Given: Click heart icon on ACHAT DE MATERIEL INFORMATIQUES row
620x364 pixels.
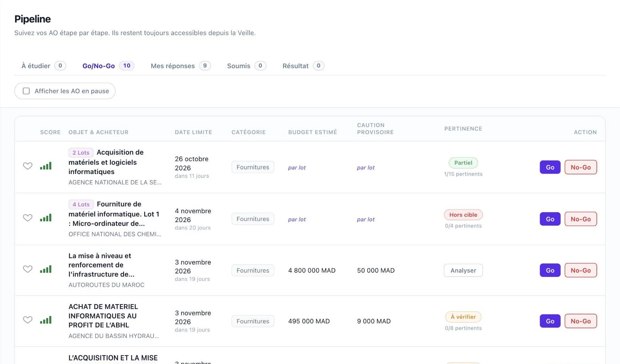Looking at the screenshot, I should point(27,320).
